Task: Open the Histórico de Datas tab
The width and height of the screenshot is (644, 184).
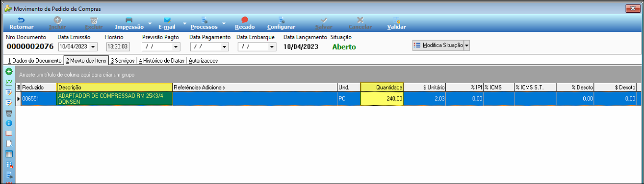Action: tap(162, 61)
